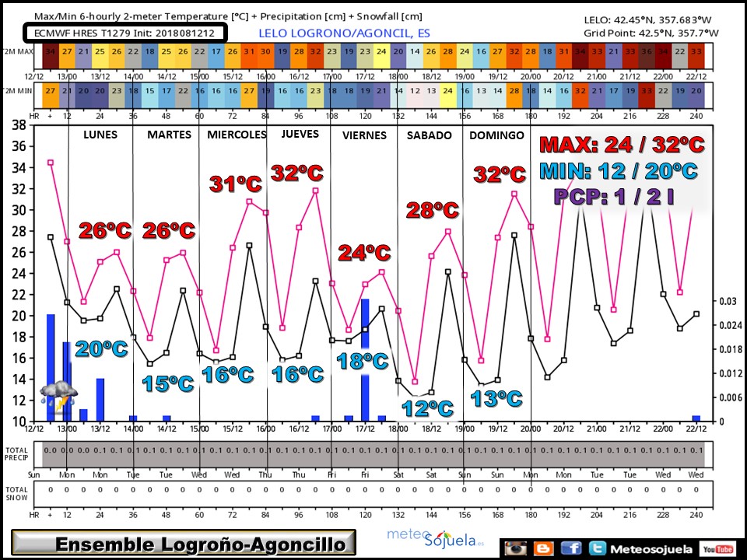Click the MIN: 12 / 20ºC summary

[x=619, y=171]
